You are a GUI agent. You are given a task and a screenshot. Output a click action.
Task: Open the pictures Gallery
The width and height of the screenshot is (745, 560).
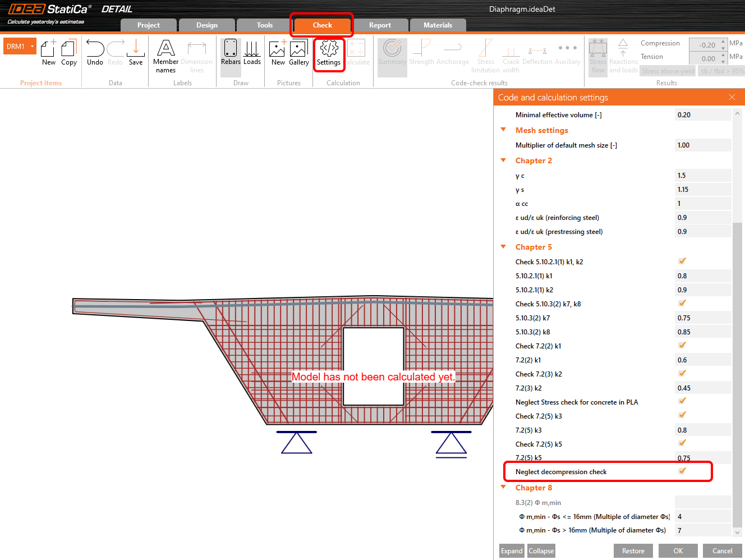pyautogui.click(x=298, y=53)
